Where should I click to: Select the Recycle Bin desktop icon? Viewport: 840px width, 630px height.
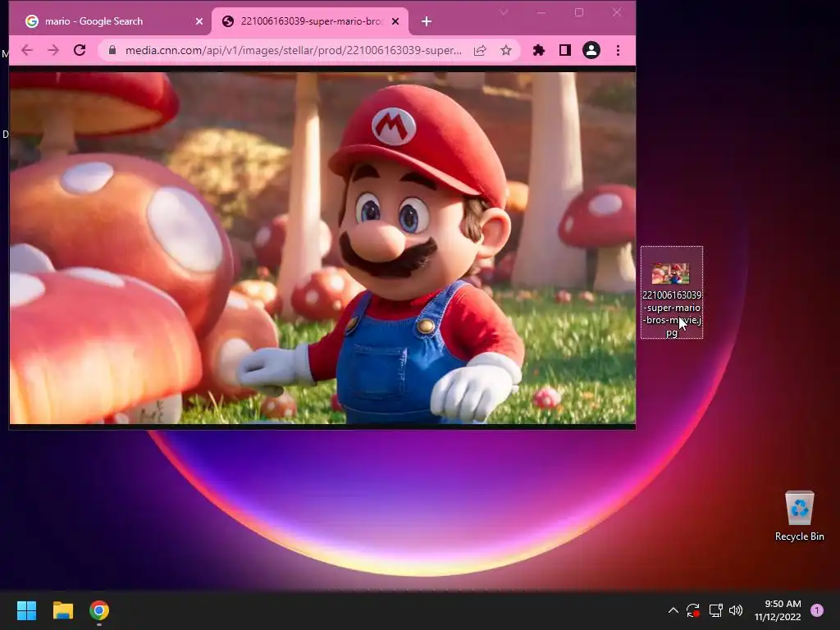799,516
